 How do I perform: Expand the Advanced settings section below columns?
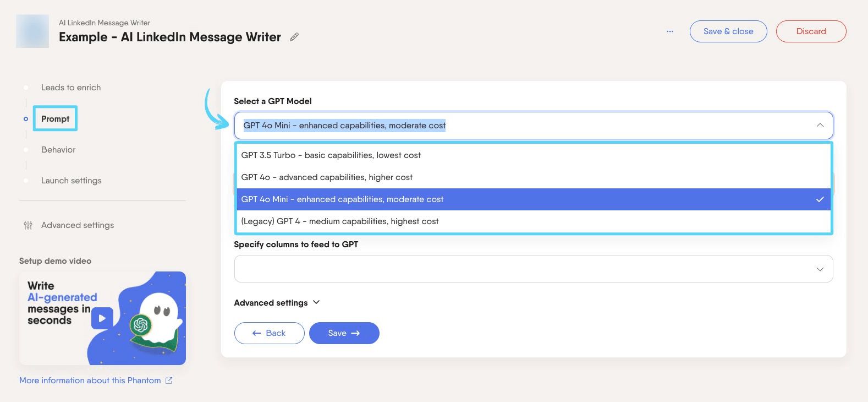277,302
